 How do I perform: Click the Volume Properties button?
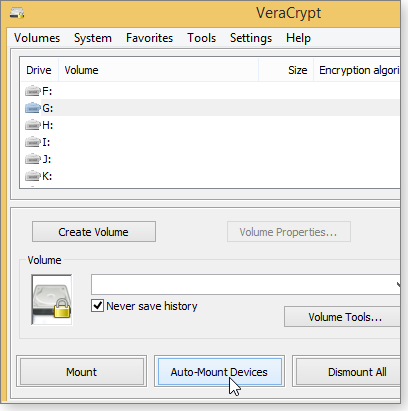pyautogui.click(x=289, y=232)
